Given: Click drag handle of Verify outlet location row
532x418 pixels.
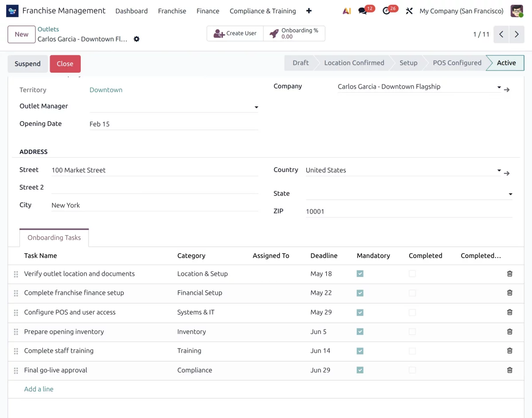Looking at the screenshot, I should pyautogui.click(x=16, y=274).
